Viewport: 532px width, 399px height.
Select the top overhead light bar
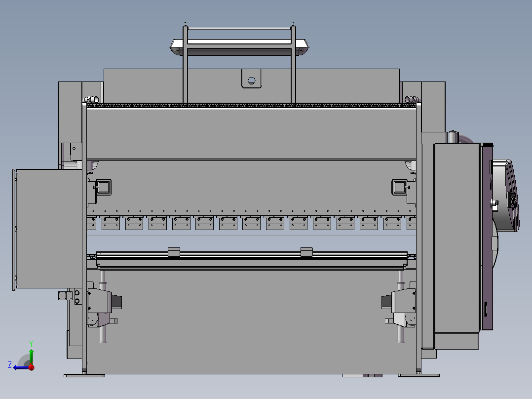[239, 46]
